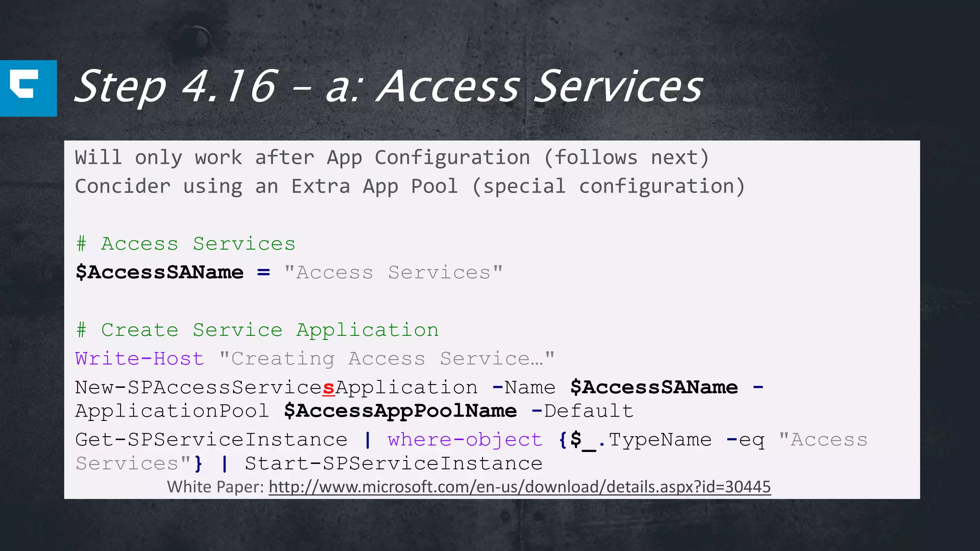980x551 pixels.
Task: Click the 'Get-SPServiceInstance' cmdlet
Action: point(212,440)
